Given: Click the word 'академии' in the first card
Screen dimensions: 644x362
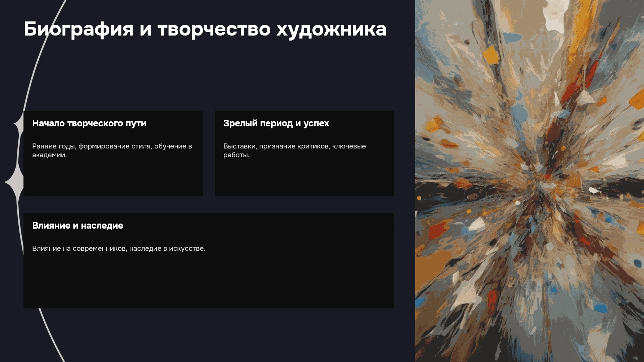Looking at the screenshot, I should tap(49, 155).
